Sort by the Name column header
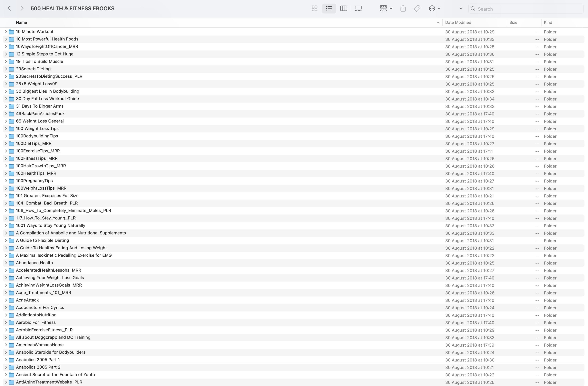The width and height of the screenshot is (588, 386). [22, 22]
